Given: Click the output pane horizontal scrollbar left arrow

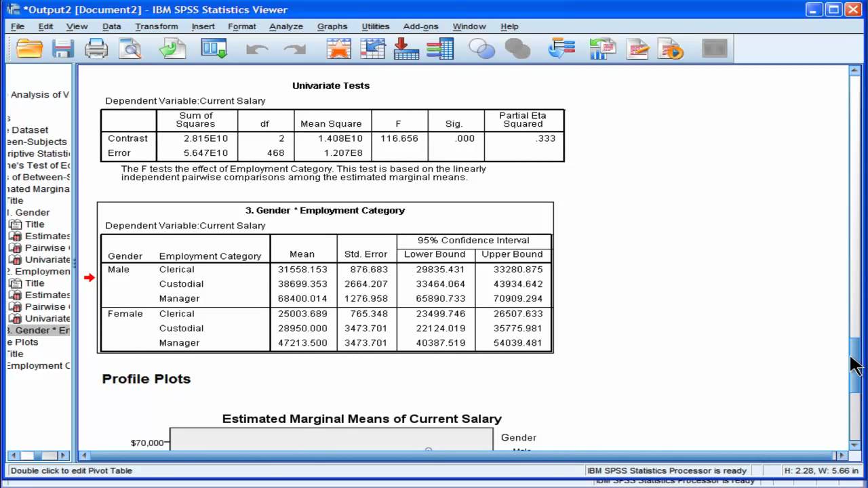Looking at the screenshot, I should click(x=84, y=455).
